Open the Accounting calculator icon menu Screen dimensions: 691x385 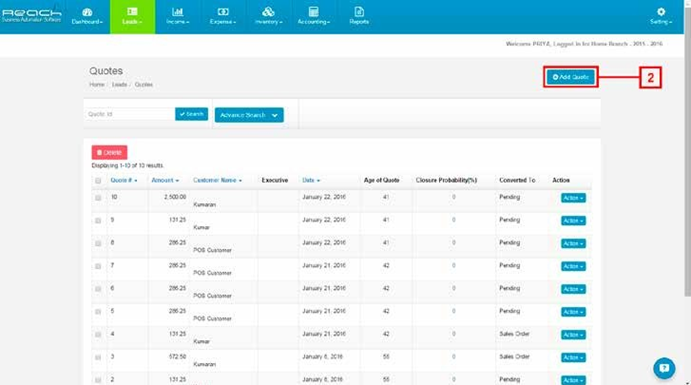coord(313,11)
